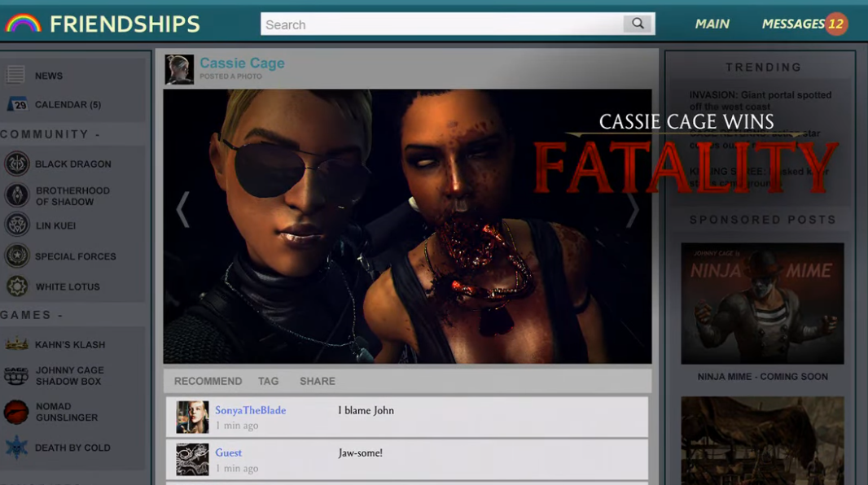Screen dimensions: 868x485
Task: Open the Special Forces community
Action: click(x=76, y=256)
